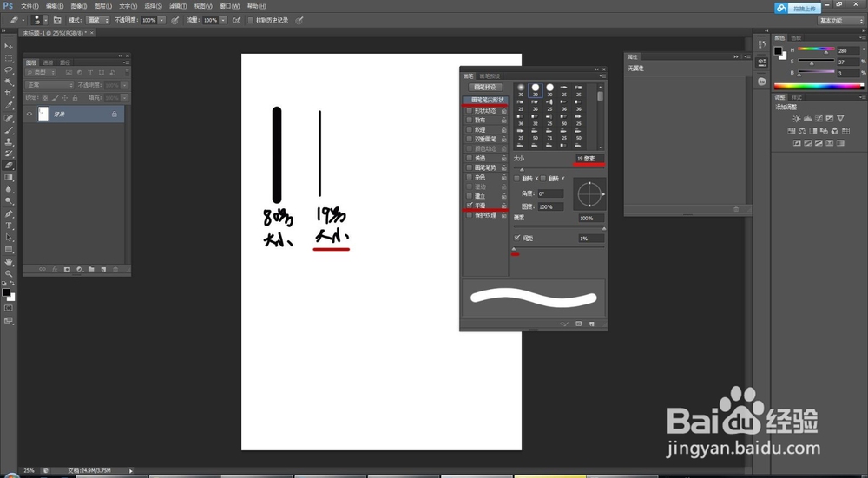Click the hue spectrum color bar

pyautogui.click(x=819, y=86)
